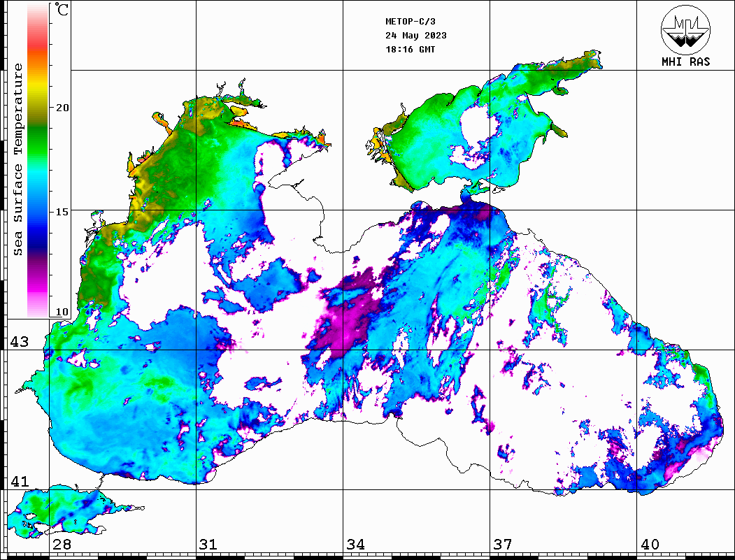
Task: Click the MHI RAS logo emblem
Action: point(686,29)
